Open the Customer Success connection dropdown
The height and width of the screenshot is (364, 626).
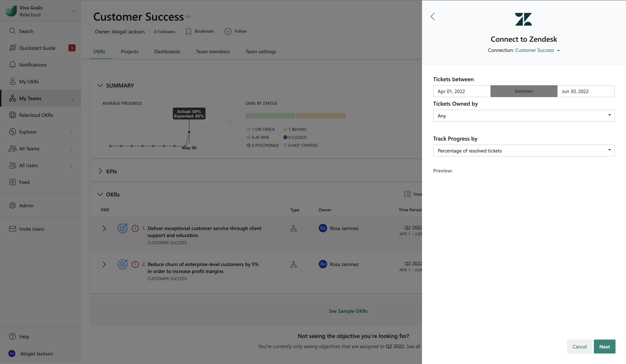pos(537,50)
